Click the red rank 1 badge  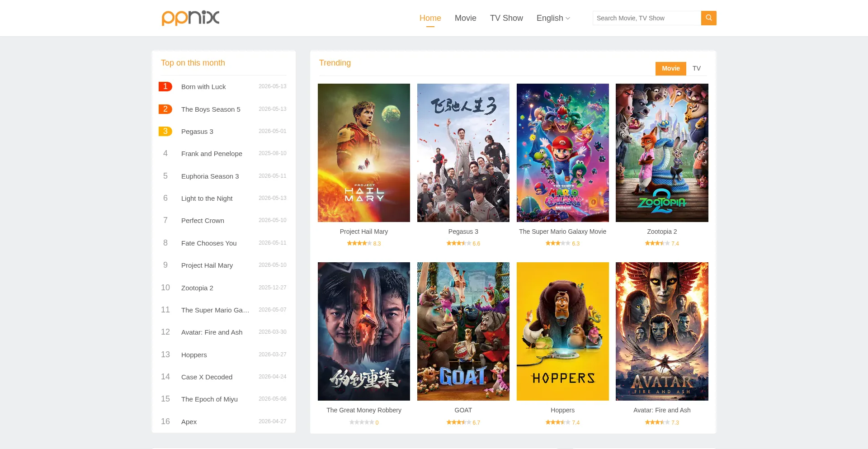point(165,86)
